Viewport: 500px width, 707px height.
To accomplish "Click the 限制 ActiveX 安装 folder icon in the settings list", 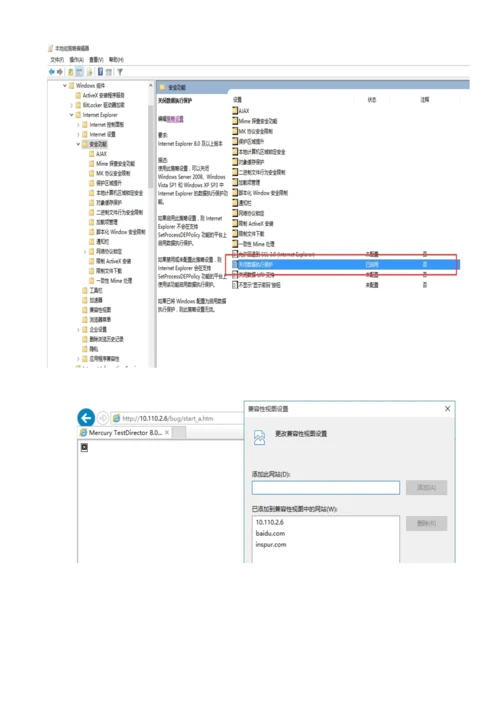I will 235,223.
